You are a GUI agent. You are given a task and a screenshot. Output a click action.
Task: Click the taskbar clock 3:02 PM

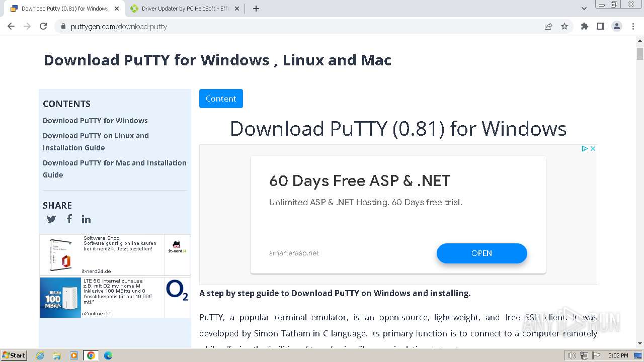coord(618,355)
